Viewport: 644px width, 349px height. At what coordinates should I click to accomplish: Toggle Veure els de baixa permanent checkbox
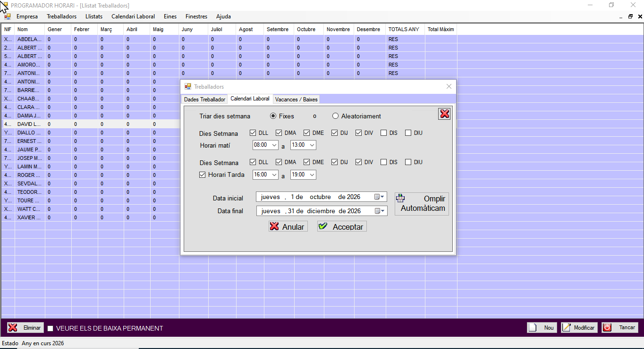51,328
